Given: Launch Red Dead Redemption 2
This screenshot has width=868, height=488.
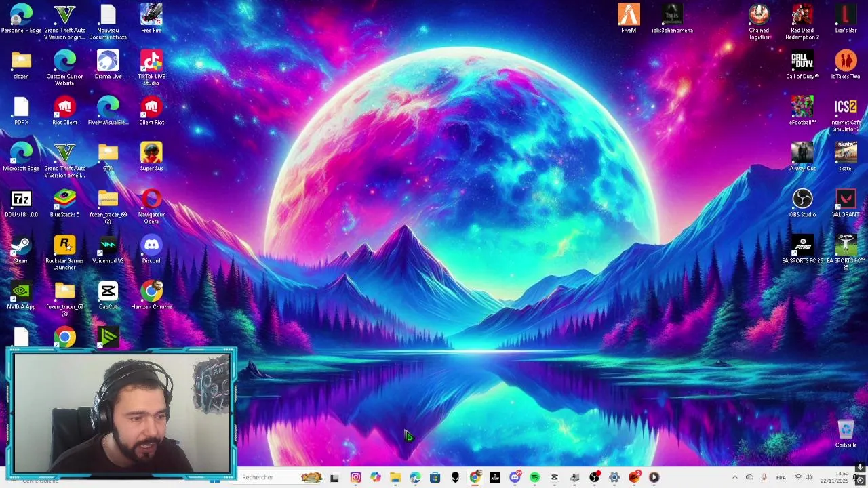Looking at the screenshot, I should (802, 22).
